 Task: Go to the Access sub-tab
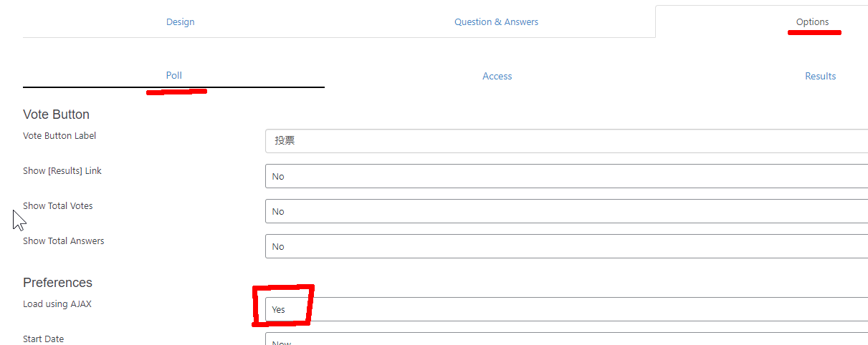(x=497, y=76)
